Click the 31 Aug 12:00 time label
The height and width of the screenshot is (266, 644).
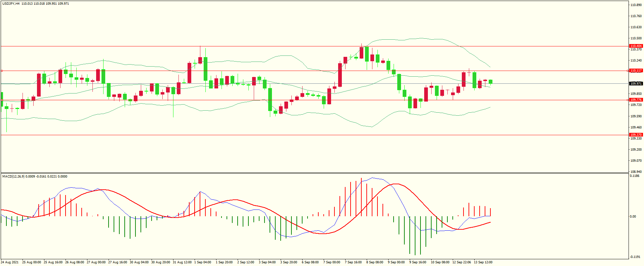coord(182,262)
